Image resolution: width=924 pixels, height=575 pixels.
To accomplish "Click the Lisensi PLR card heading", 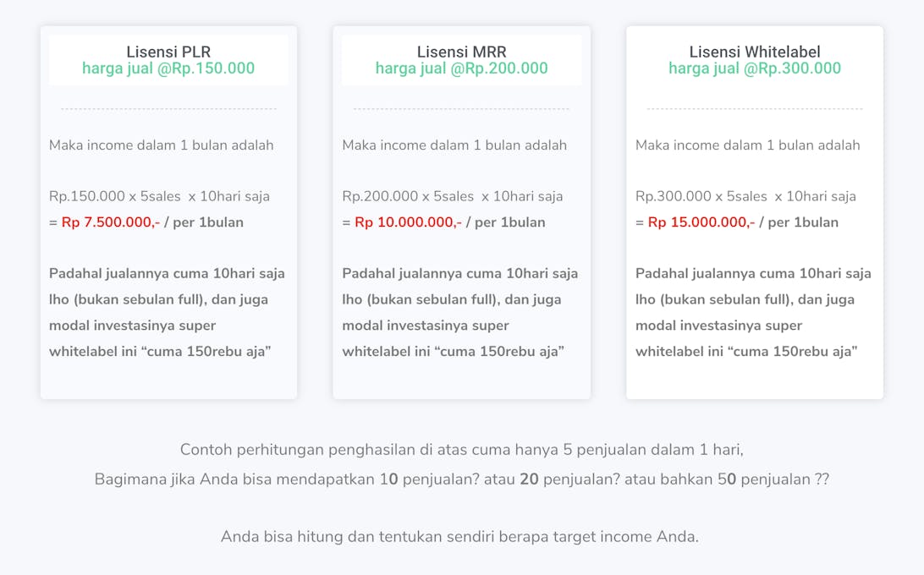I will coord(168,52).
